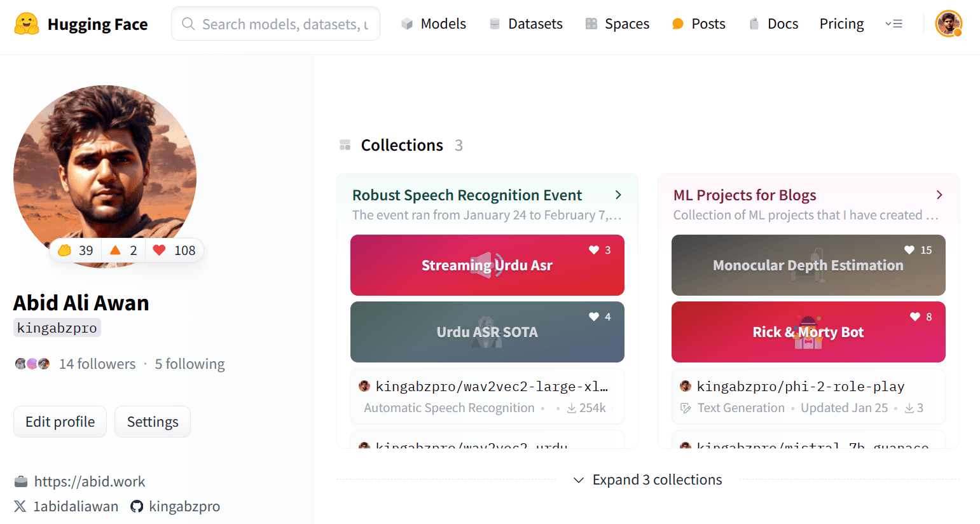Open ML Projects for Blogs collection
Screen dimensions: 980x524
click(x=745, y=195)
